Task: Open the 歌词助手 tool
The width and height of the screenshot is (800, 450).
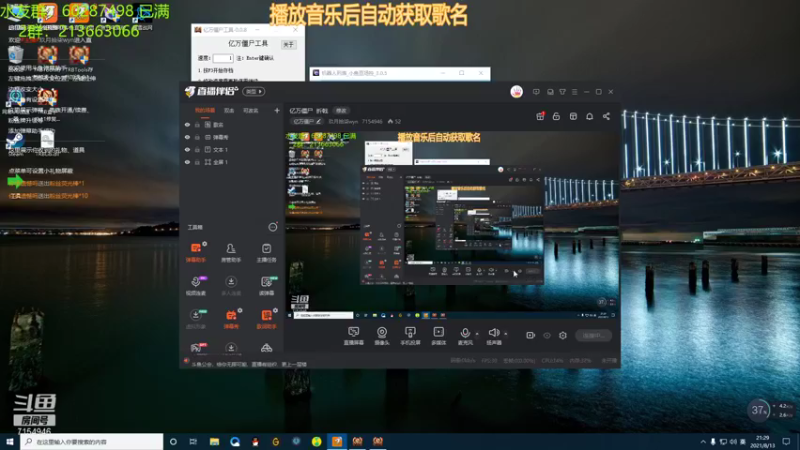Action: (x=266, y=319)
